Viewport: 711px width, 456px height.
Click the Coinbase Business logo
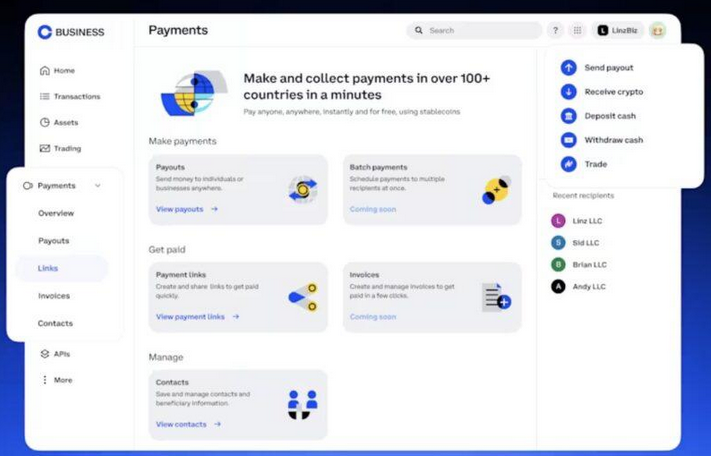tap(71, 32)
